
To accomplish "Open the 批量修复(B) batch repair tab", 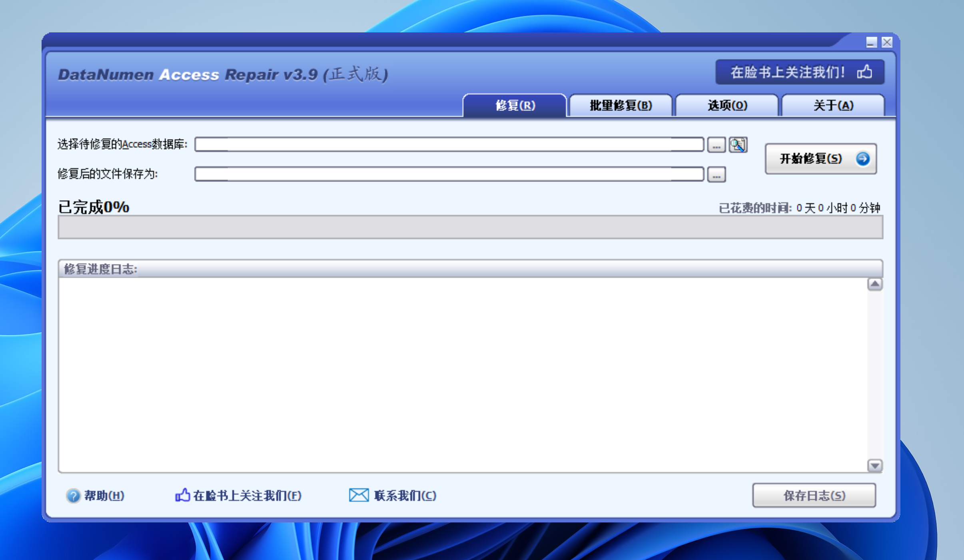I will click(621, 106).
